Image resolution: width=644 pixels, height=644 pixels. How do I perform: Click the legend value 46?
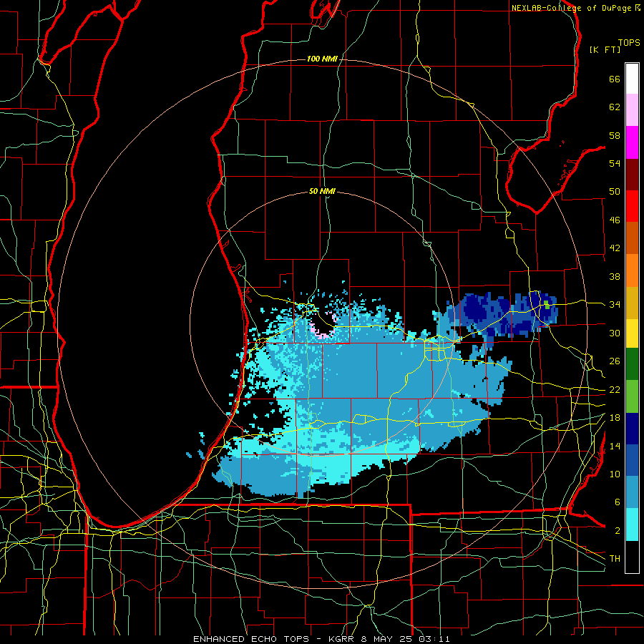pyautogui.click(x=615, y=220)
